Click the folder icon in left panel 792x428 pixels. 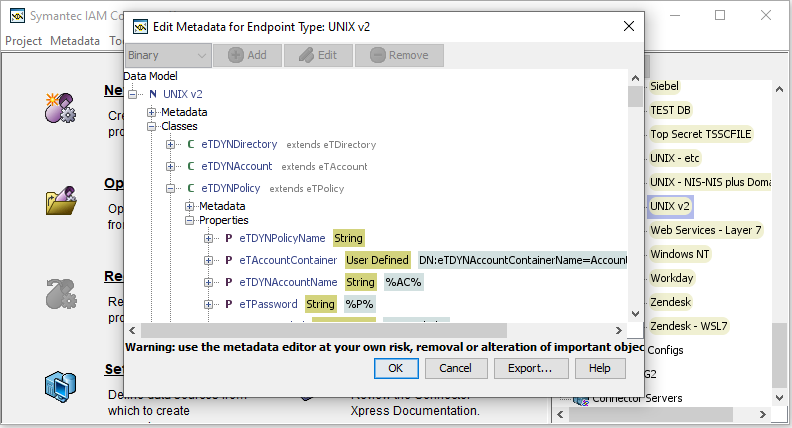[60, 201]
